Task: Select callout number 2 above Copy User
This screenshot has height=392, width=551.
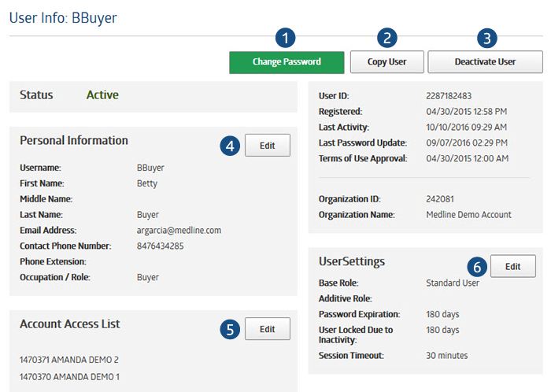Action: 386,37
